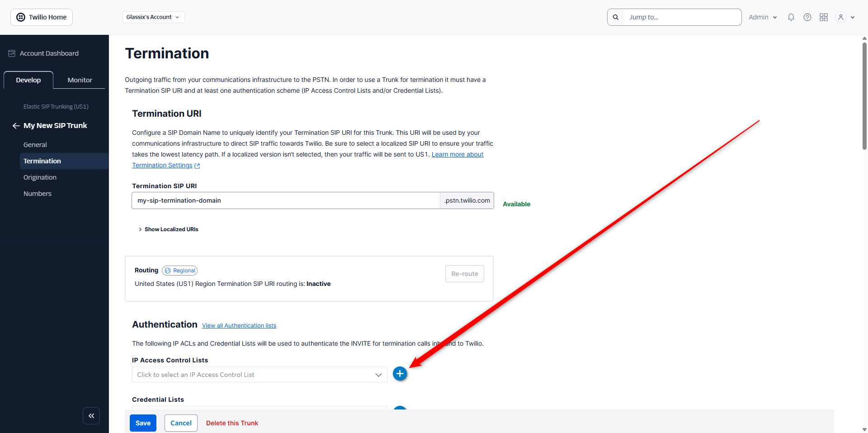Click the Elastic SIP Trunking (US1) label
This screenshot has width=868, height=433.
point(56,107)
